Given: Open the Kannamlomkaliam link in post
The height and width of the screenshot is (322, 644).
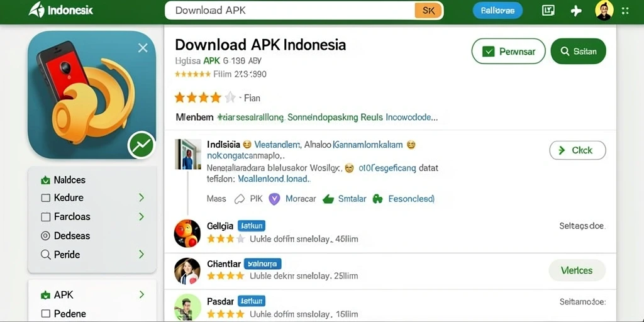Looking at the screenshot, I should [x=367, y=145].
